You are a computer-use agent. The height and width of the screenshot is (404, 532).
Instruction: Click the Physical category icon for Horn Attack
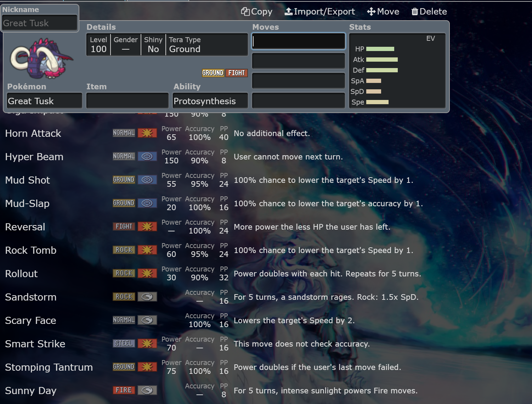click(147, 133)
